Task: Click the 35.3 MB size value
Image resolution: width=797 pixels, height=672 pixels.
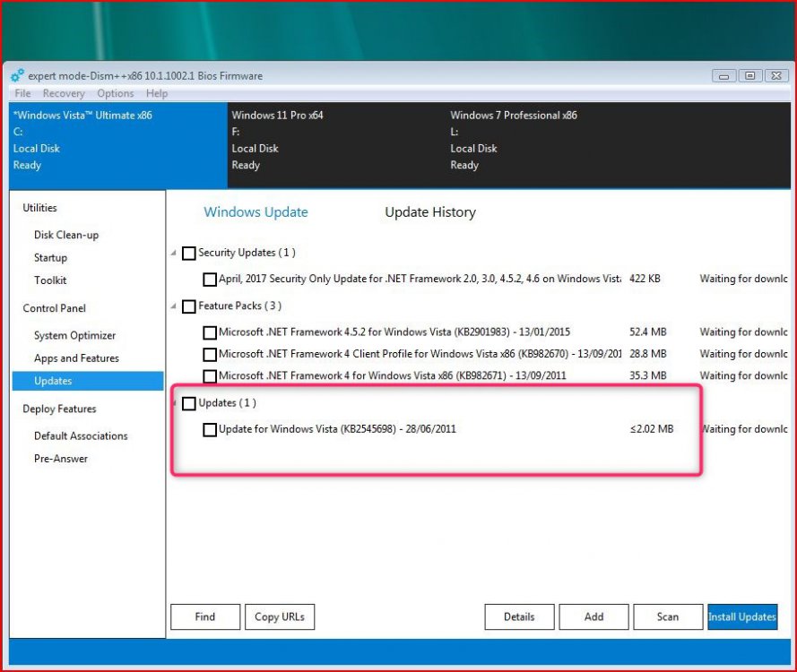Action: tap(648, 375)
